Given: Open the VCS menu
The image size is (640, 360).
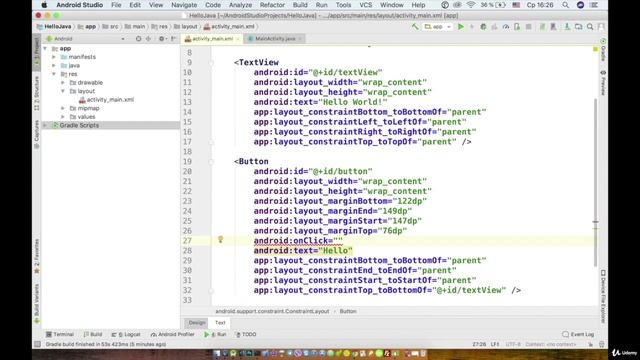Looking at the screenshot, I should (x=365, y=5).
